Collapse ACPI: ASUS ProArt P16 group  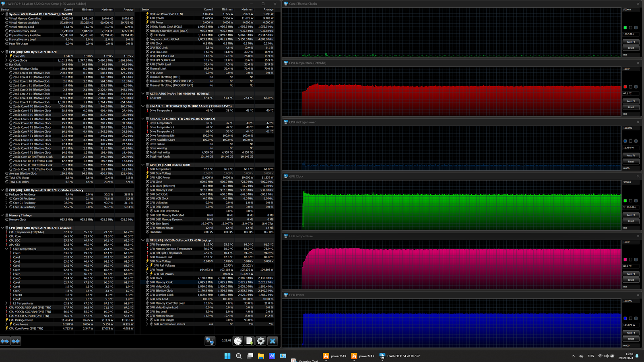coord(143,94)
